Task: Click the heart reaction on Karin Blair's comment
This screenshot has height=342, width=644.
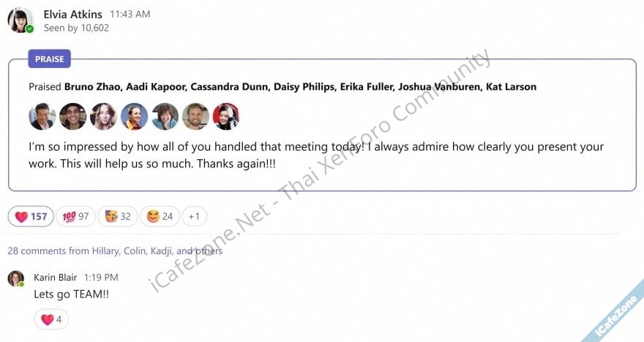Action: tap(51, 319)
